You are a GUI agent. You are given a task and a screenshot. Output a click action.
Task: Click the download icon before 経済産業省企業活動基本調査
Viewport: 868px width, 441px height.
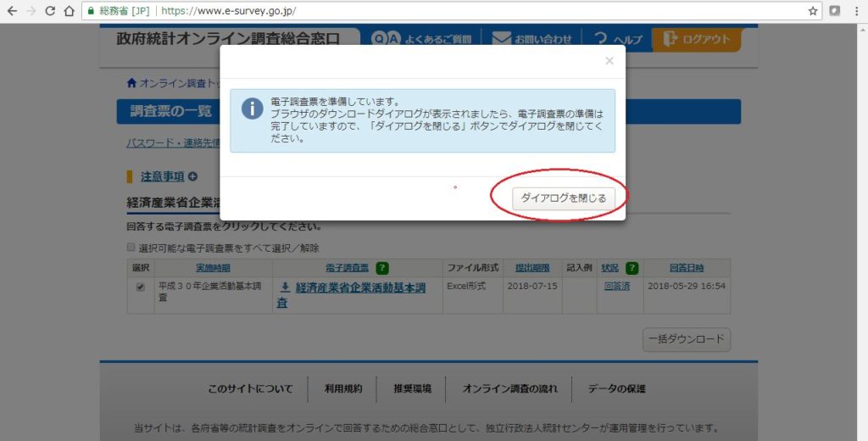285,287
